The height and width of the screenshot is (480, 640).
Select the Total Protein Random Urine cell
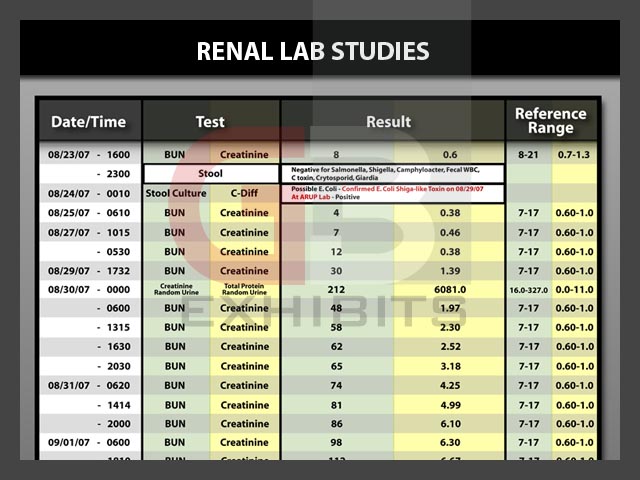coord(244,289)
